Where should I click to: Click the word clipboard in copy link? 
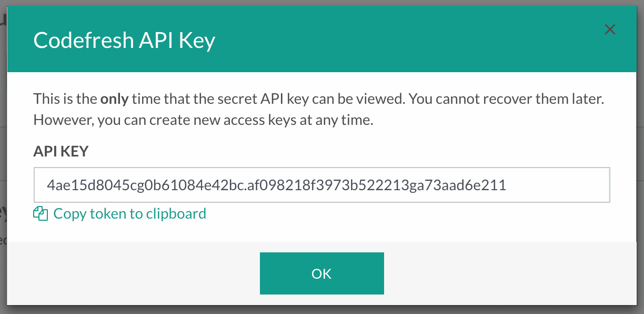click(176, 213)
